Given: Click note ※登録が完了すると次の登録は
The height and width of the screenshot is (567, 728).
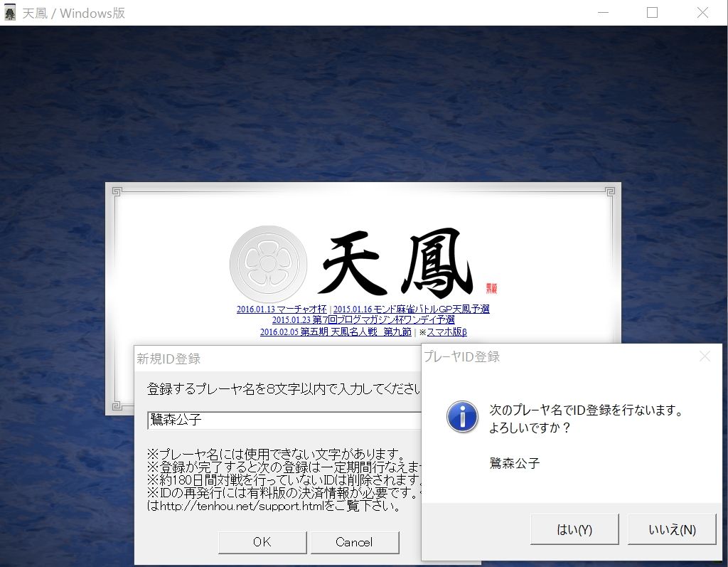Looking at the screenshot, I should click(284, 467).
